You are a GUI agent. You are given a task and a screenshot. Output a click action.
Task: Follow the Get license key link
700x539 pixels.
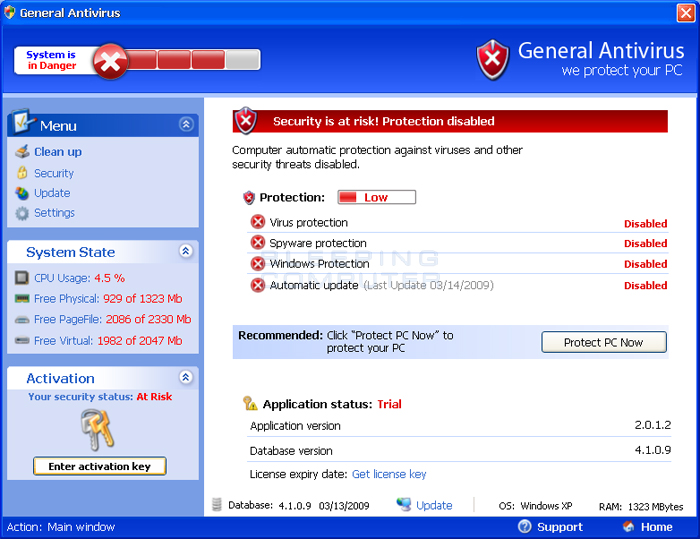389,474
